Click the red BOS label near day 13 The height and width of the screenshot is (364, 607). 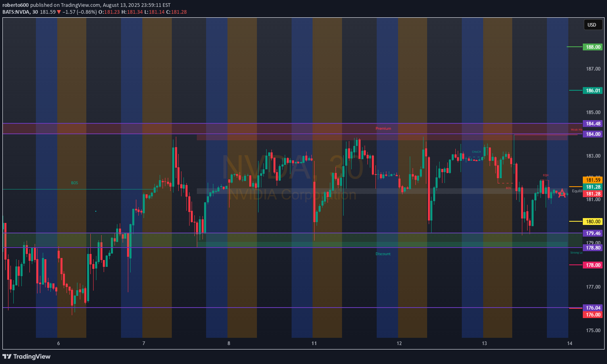[508, 188]
